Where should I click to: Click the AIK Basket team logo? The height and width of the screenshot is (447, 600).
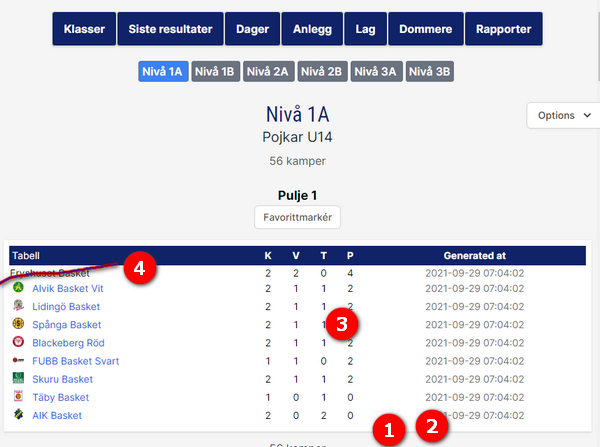click(18, 414)
